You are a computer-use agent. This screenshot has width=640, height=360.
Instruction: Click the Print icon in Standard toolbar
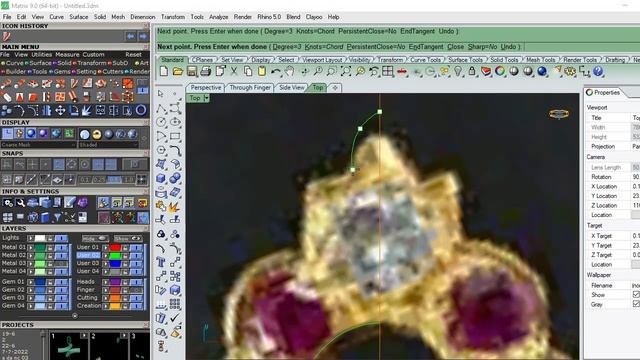(x=206, y=71)
